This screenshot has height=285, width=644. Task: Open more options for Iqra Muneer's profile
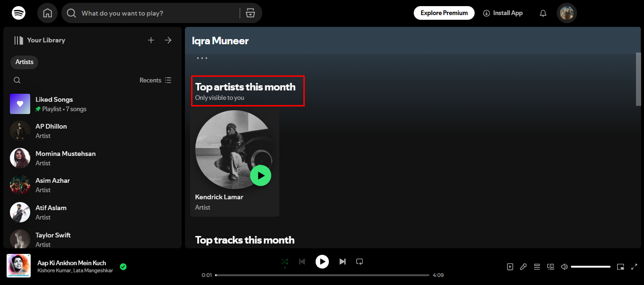coord(202,57)
